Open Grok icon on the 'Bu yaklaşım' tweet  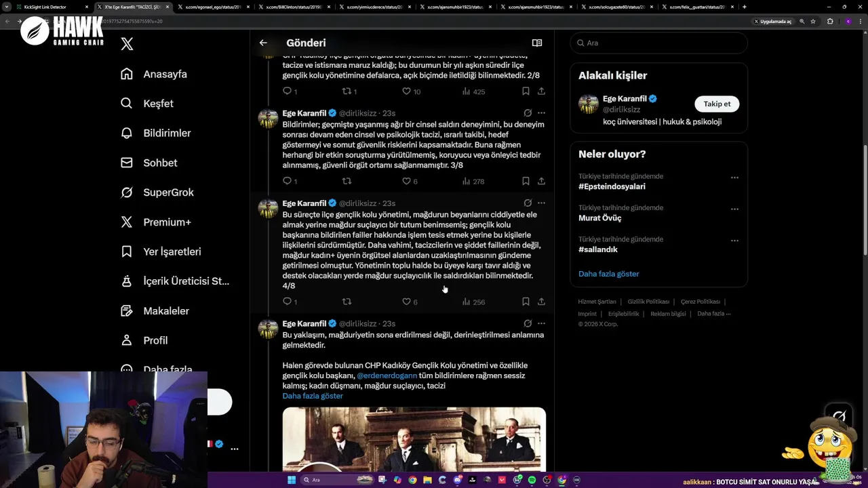coord(528,323)
